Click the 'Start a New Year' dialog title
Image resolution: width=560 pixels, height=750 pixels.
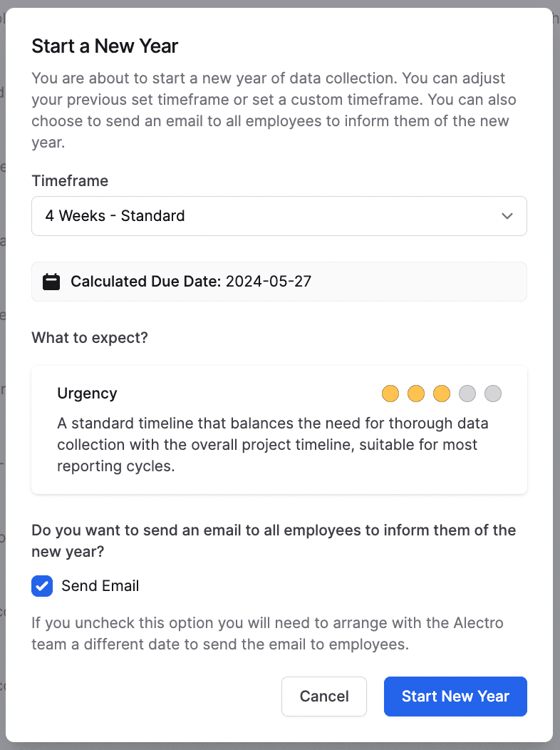pyautogui.click(x=105, y=46)
